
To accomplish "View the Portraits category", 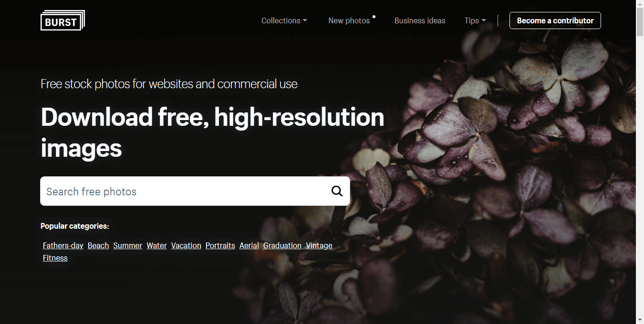I will tap(220, 245).
